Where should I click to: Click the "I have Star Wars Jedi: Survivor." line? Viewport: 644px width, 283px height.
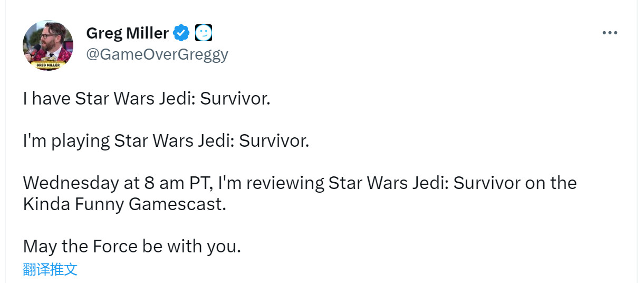pyautogui.click(x=146, y=99)
